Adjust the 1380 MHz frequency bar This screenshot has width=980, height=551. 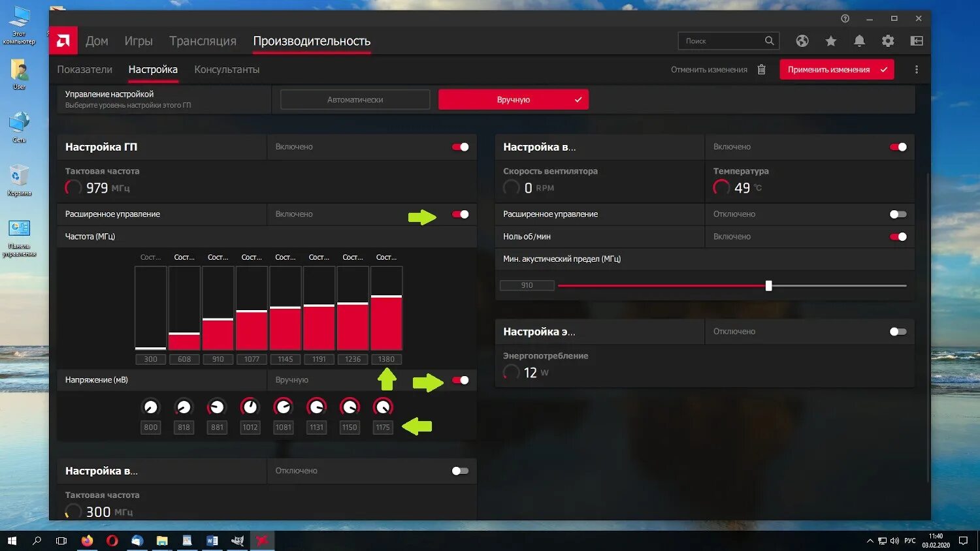coord(386,308)
